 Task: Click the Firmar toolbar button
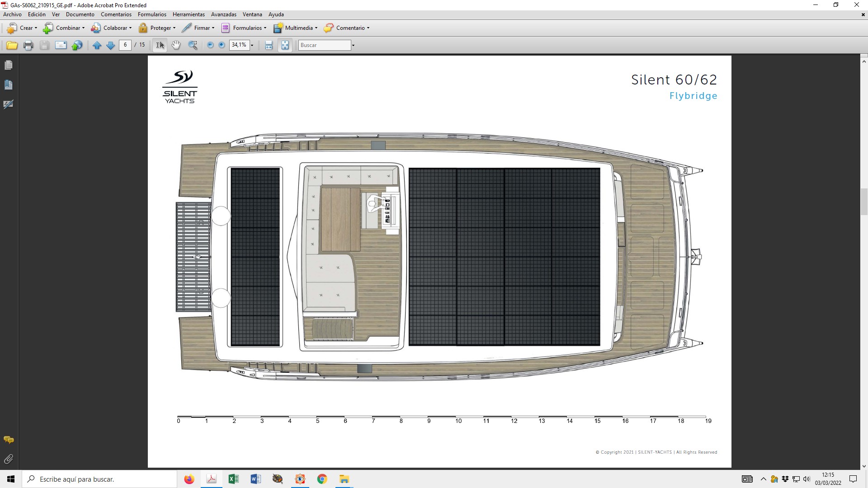tap(198, 28)
